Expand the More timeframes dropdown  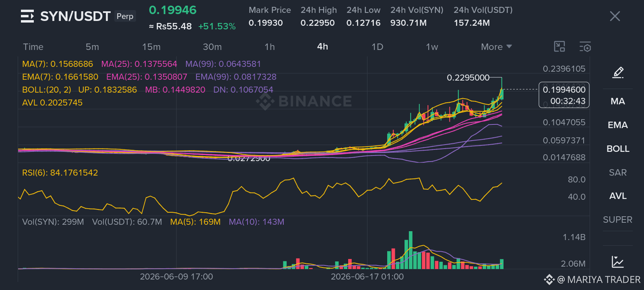[x=496, y=47]
